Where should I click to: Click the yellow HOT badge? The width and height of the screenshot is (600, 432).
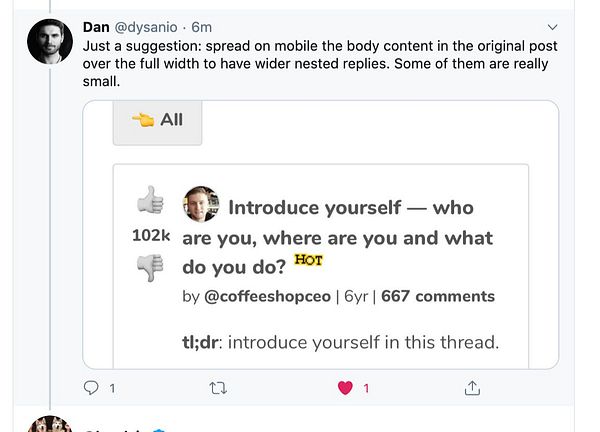308,262
